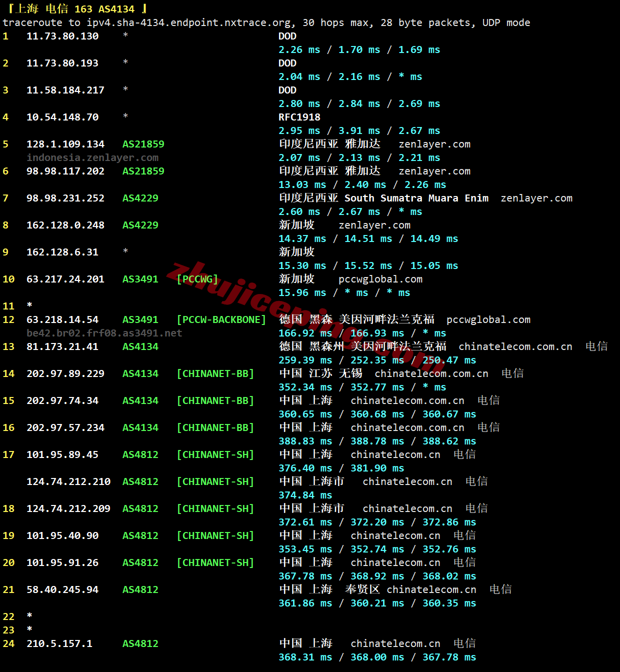Viewport: 620px width, 672px height.
Task: Select the latency value 388.83 ms
Action: [x=305, y=441]
